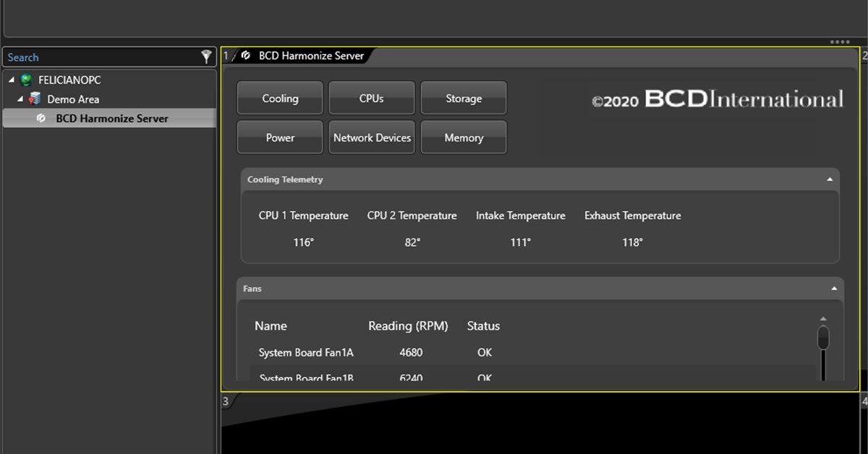Select the BCD Harmonize Server tile tab

pos(302,56)
